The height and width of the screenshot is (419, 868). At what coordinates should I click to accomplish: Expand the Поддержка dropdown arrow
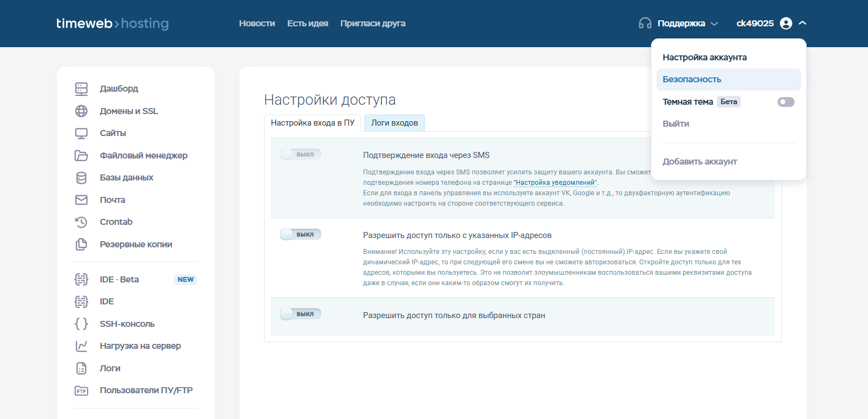[714, 24]
